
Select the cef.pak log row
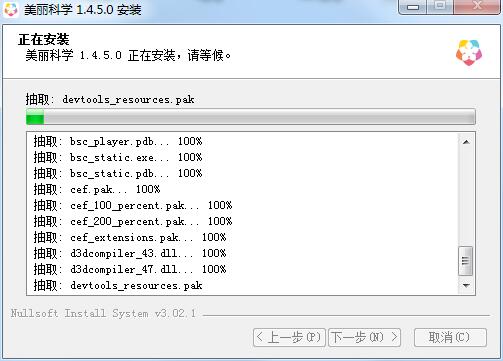242,189
